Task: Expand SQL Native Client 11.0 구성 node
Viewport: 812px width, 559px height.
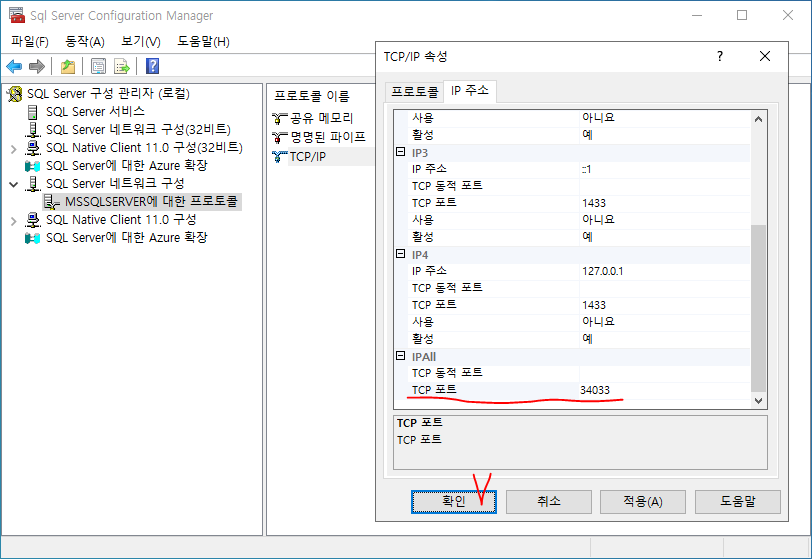Action: click(13, 221)
